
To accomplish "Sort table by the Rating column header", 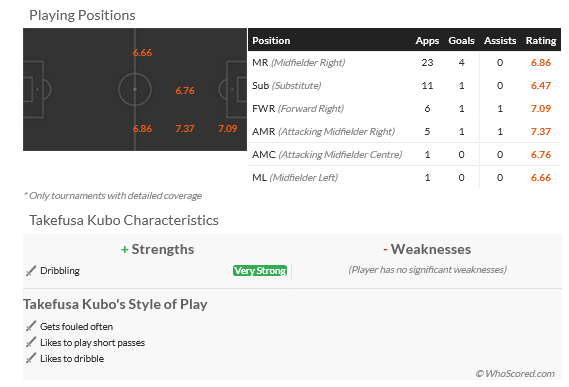I will tap(541, 41).
